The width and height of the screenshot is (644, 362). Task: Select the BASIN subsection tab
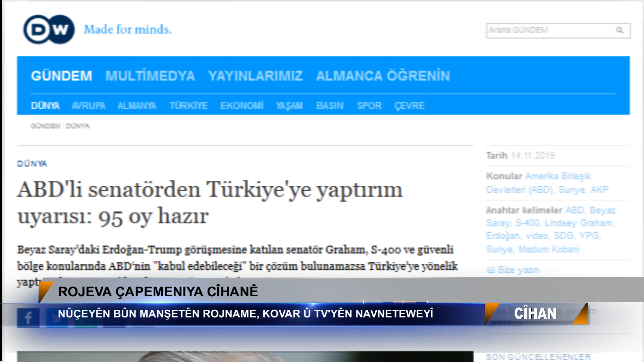(330, 106)
